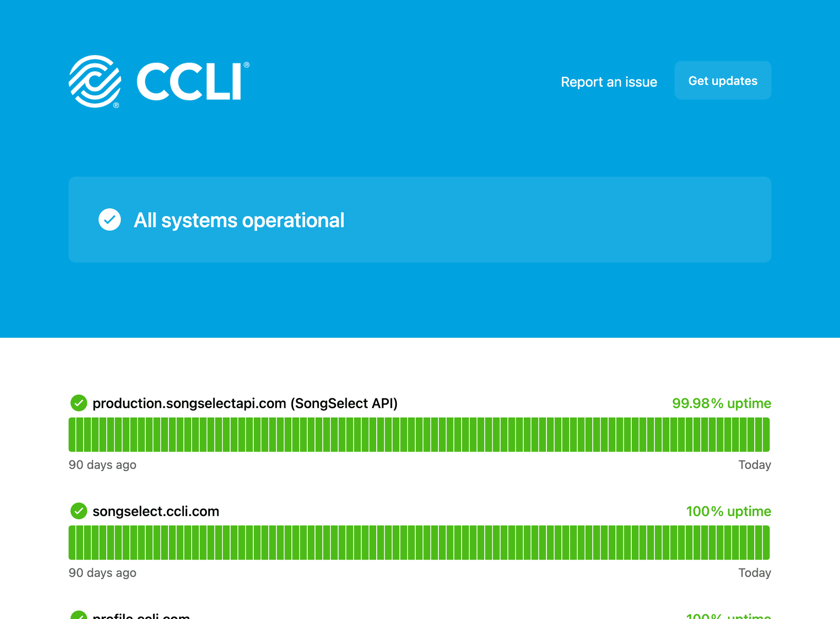
Task: Click '90 days ago' under songselect.ccli.com chart
Action: point(102,573)
